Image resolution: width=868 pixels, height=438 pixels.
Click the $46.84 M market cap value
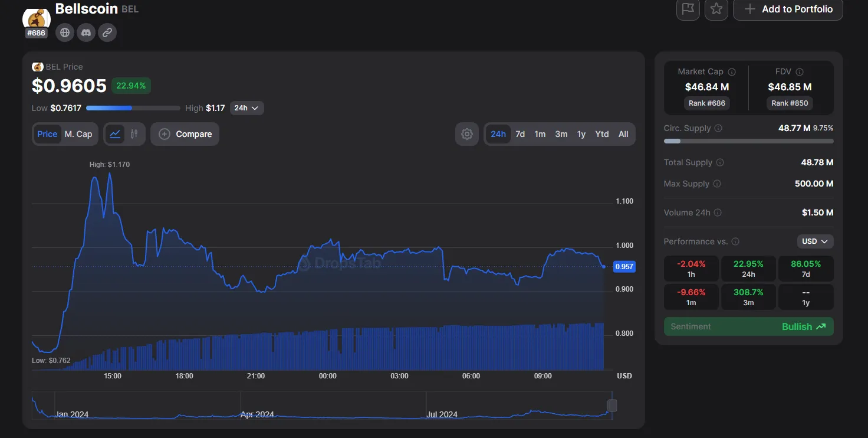tap(707, 87)
